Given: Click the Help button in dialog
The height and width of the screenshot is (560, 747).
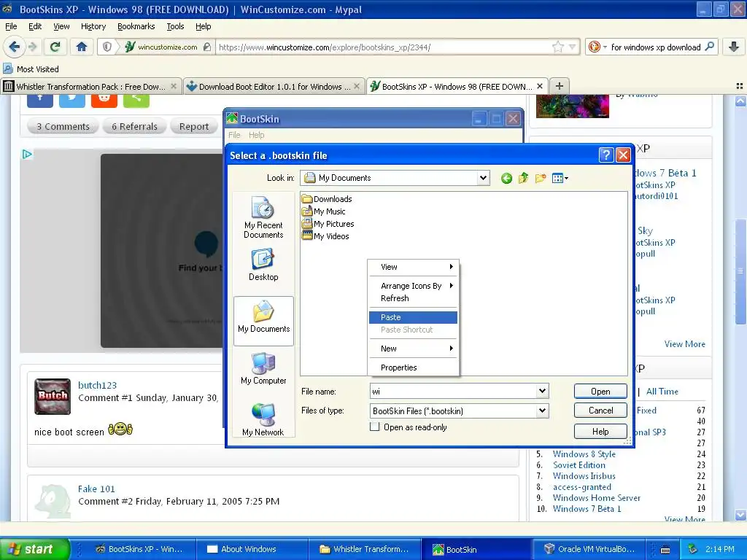Looking at the screenshot, I should (600, 432).
